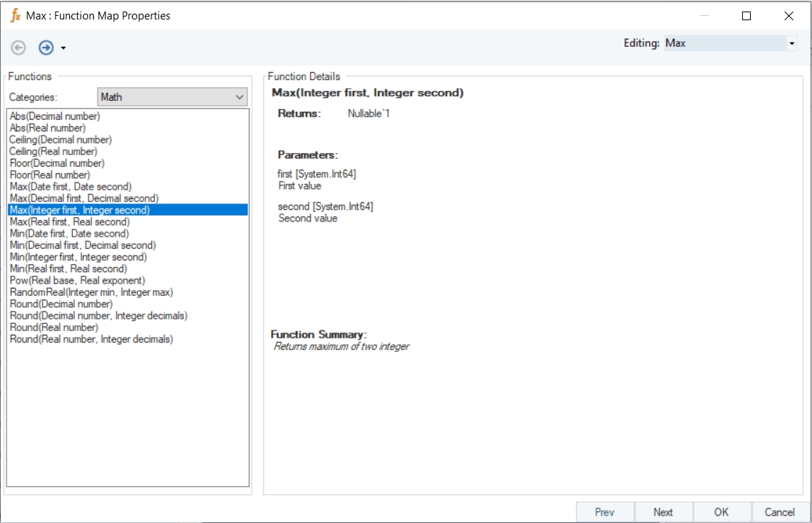This screenshot has height=523, width=812.
Task: Select RandomReal(Integer min, Integer max) entry
Action: (x=91, y=292)
